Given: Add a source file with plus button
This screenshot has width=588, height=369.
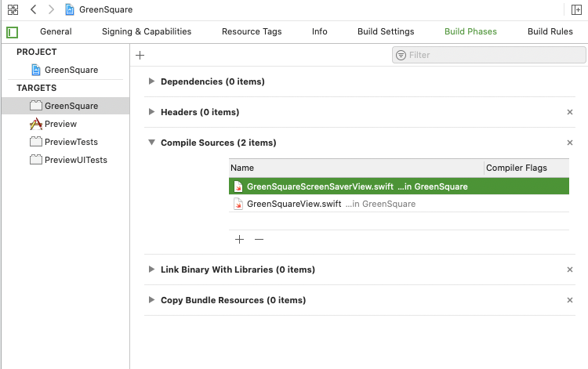Looking at the screenshot, I should [240, 239].
